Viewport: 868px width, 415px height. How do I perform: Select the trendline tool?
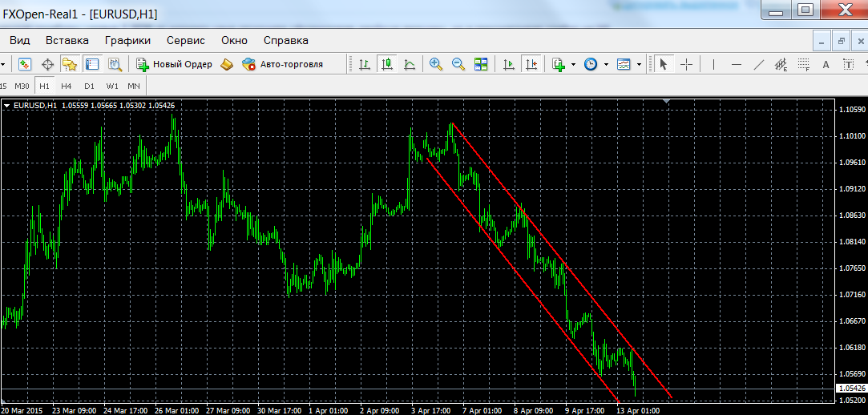(x=759, y=64)
